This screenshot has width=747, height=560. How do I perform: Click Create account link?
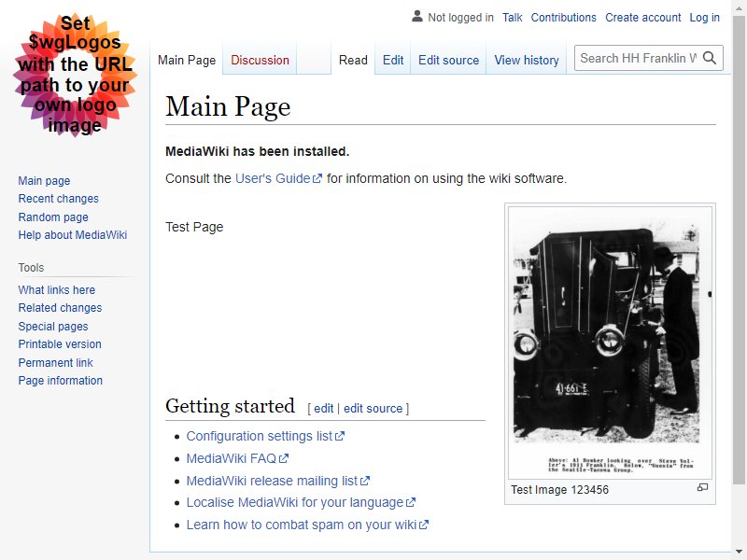coord(643,18)
